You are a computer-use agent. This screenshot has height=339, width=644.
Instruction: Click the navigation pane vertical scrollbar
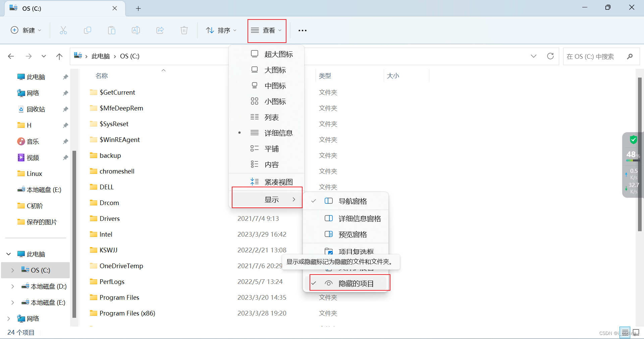click(74, 234)
